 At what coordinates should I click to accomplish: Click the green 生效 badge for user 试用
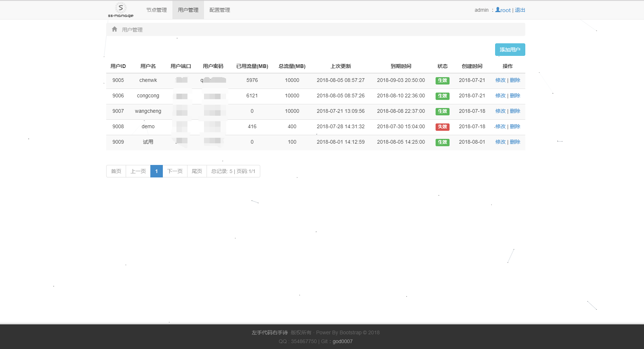pos(442,142)
